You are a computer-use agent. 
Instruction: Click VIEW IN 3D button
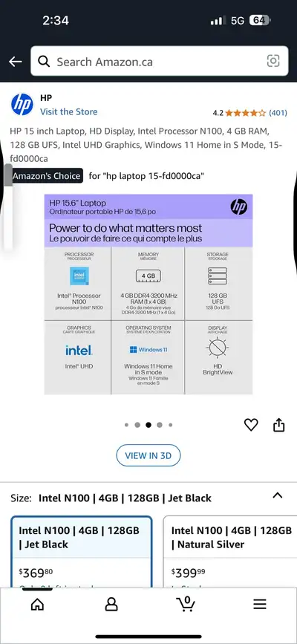pyautogui.click(x=148, y=455)
